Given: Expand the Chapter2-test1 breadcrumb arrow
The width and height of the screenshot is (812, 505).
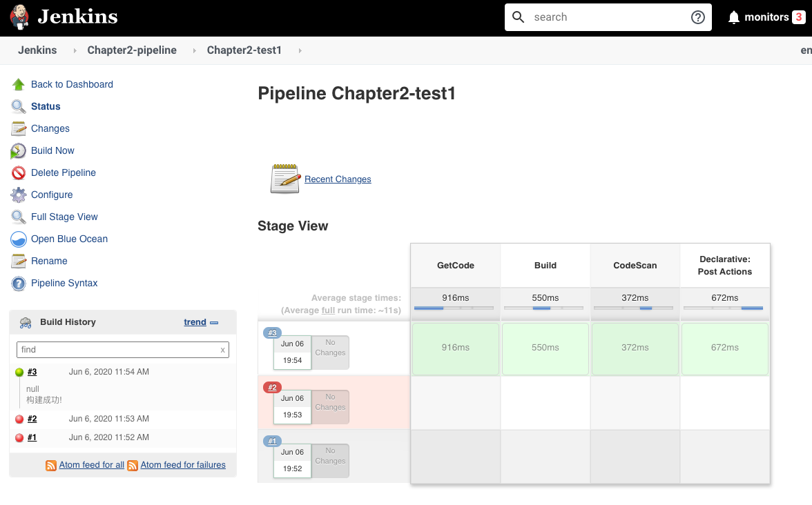Looking at the screenshot, I should click(x=299, y=50).
